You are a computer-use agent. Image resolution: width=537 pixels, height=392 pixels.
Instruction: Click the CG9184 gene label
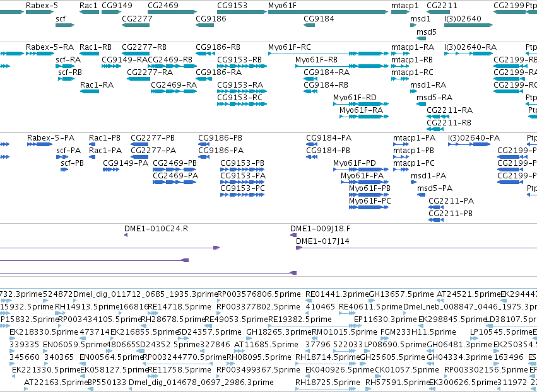(x=319, y=19)
